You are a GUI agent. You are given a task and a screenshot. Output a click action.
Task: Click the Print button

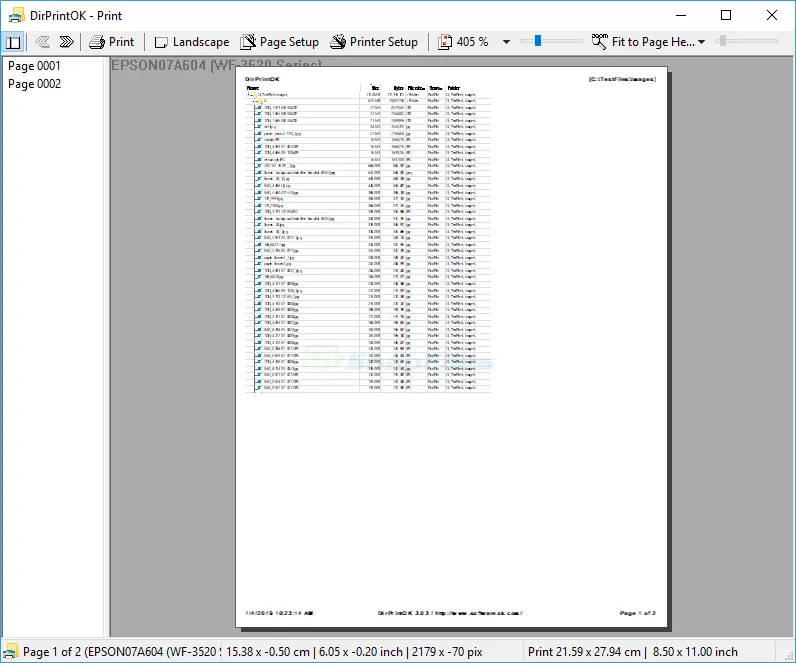tap(112, 42)
